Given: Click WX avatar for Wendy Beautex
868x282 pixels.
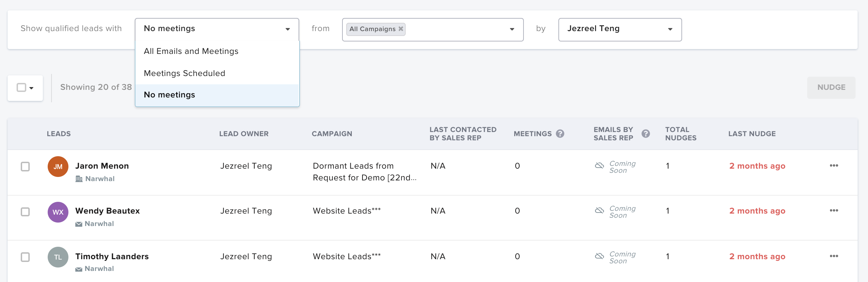Looking at the screenshot, I should (58, 212).
